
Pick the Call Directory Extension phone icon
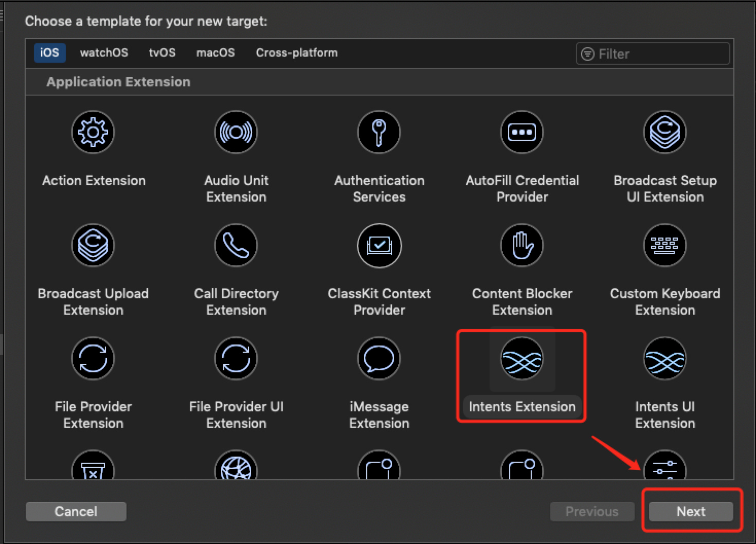(236, 245)
